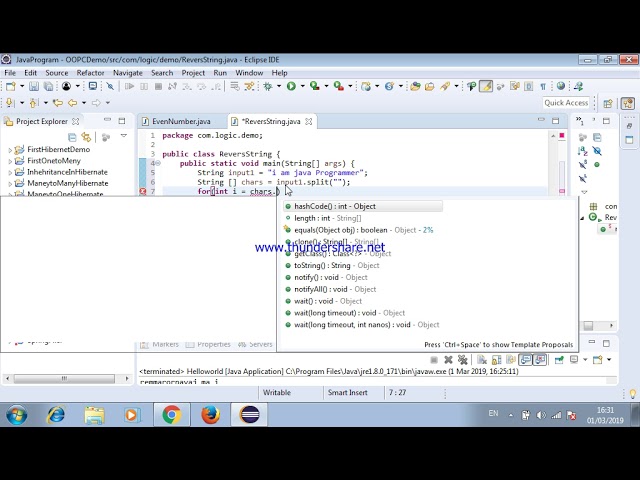Open dropdown arrow next to New icon

click(22, 86)
